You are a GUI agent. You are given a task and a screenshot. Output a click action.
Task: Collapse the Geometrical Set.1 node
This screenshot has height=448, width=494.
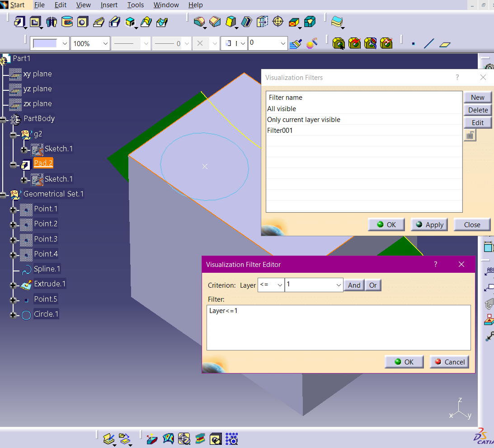click(x=3, y=195)
